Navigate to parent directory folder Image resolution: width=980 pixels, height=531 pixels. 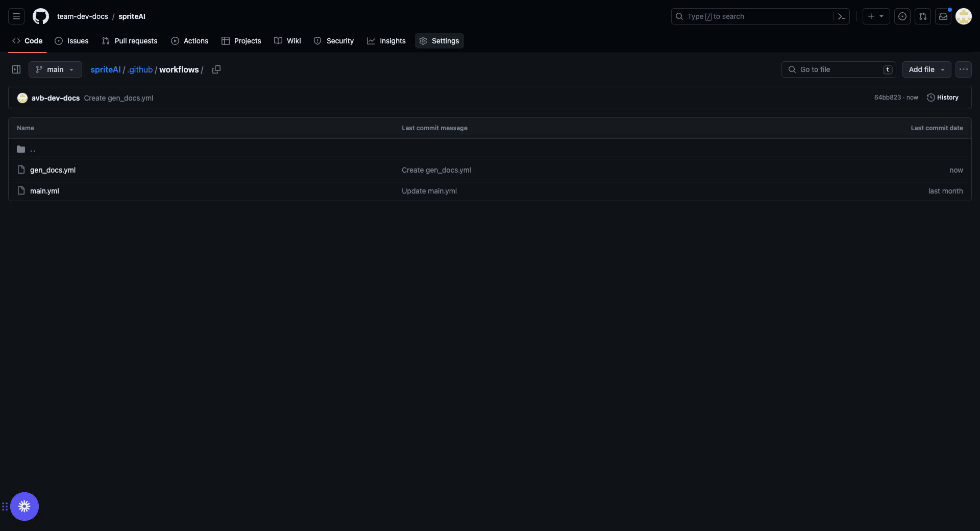33,149
